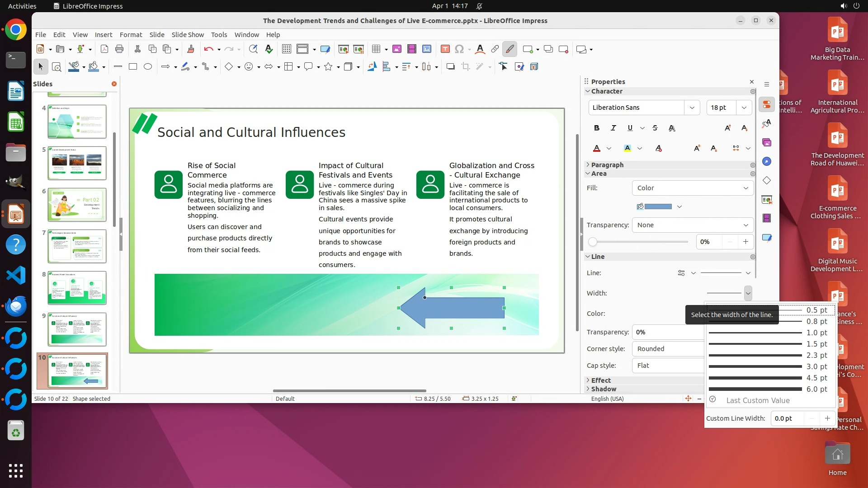This screenshot has width=868, height=488.
Task: Click the Print toolbar icon
Action: pos(119,49)
